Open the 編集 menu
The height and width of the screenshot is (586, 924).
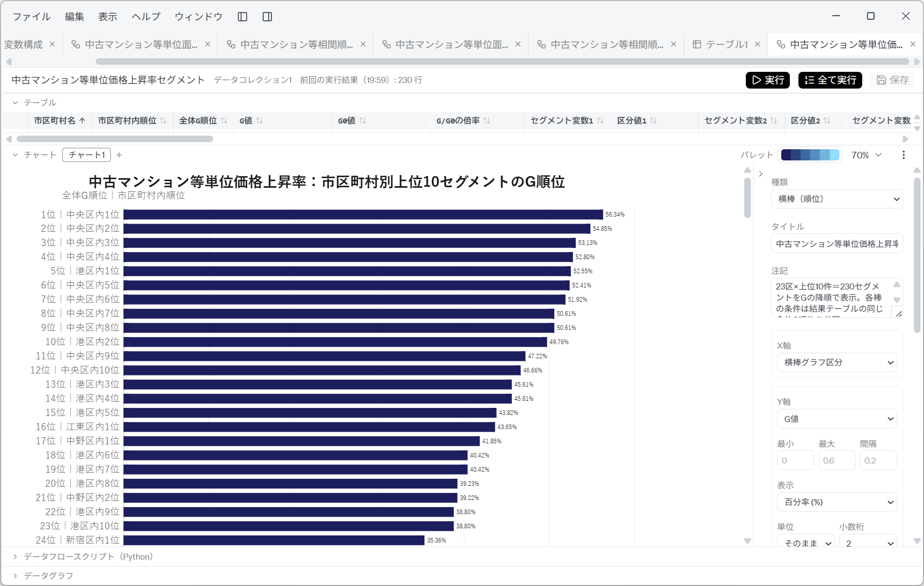74,17
